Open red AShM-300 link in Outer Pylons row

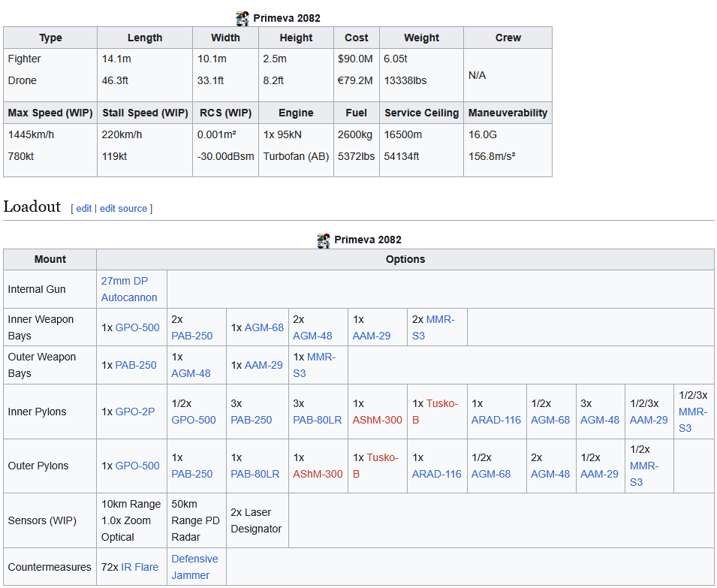[318, 474]
